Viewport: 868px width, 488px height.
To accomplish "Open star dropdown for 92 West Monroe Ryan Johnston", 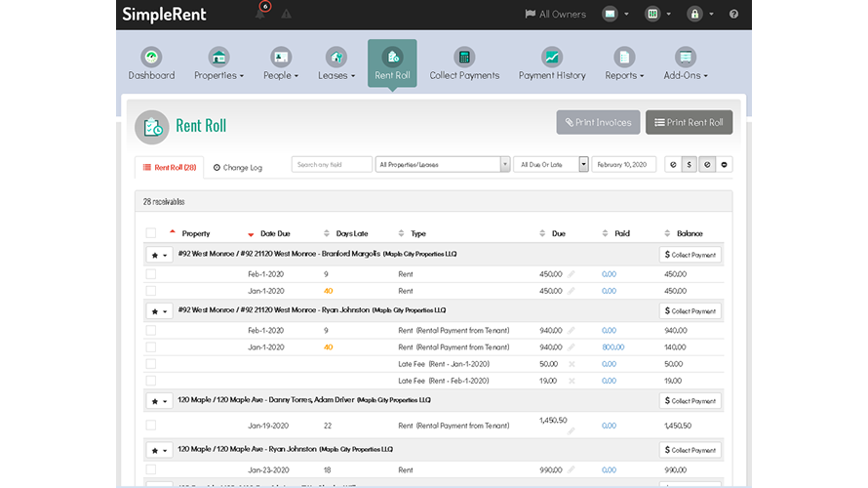I will (x=159, y=311).
